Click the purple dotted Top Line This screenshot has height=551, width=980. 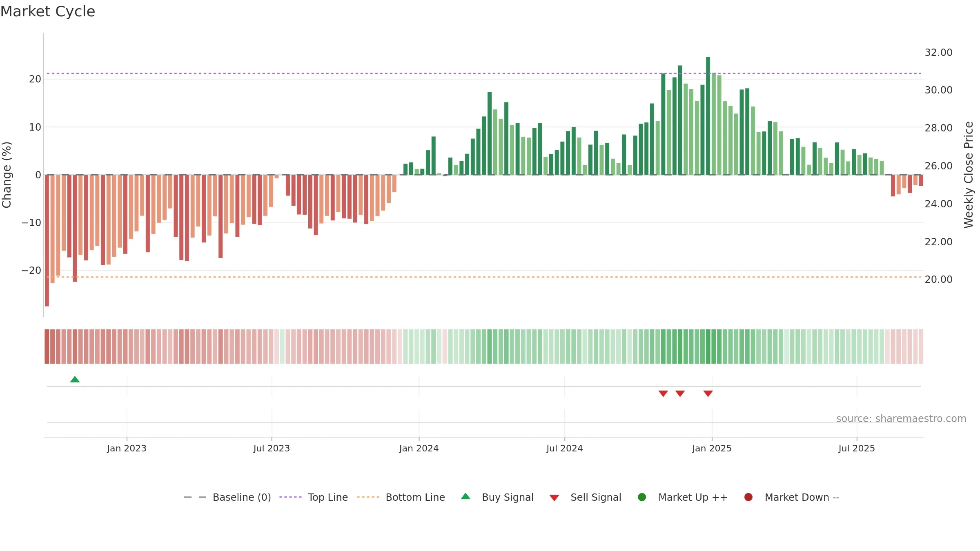tap(484, 73)
